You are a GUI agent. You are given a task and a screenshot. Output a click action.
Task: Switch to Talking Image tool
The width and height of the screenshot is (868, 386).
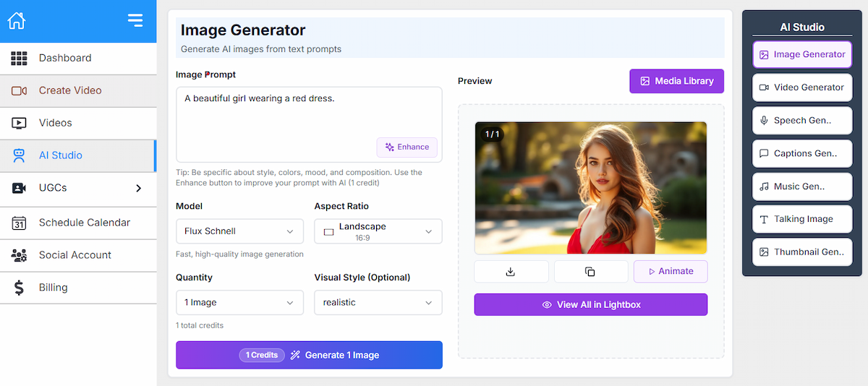[x=802, y=219]
